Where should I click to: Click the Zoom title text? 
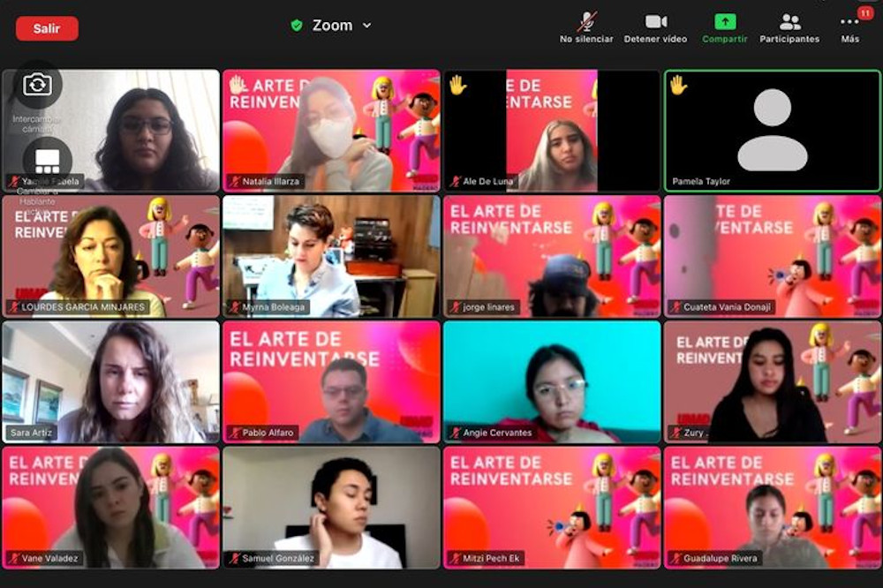pos(332,26)
